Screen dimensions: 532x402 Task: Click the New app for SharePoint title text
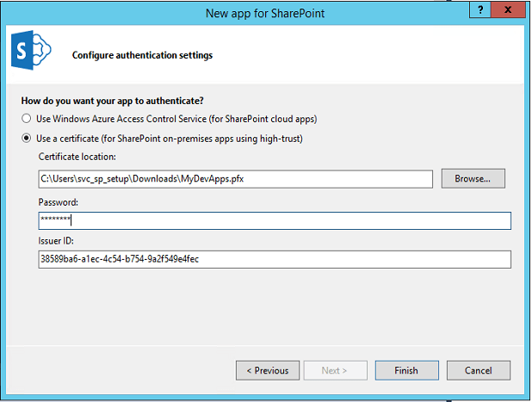[265, 13]
